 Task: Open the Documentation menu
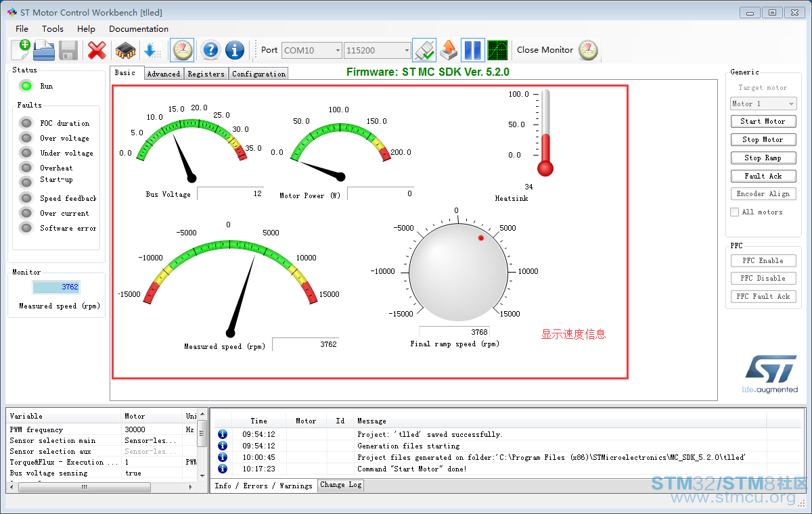139,28
